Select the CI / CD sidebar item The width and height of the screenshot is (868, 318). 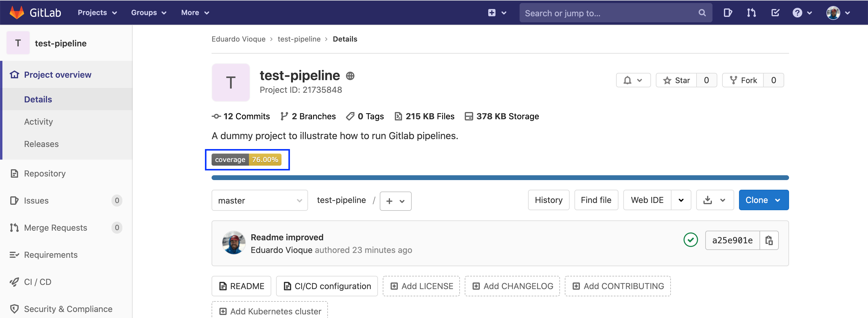click(x=37, y=282)
